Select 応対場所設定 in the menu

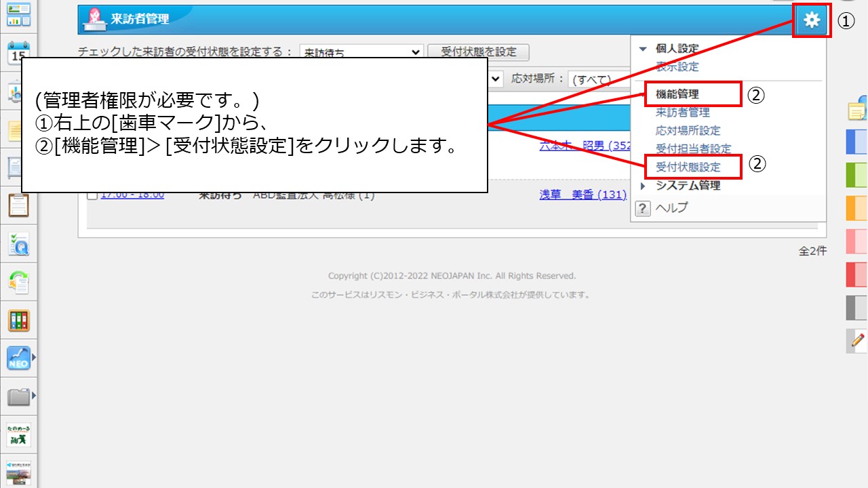688,131
